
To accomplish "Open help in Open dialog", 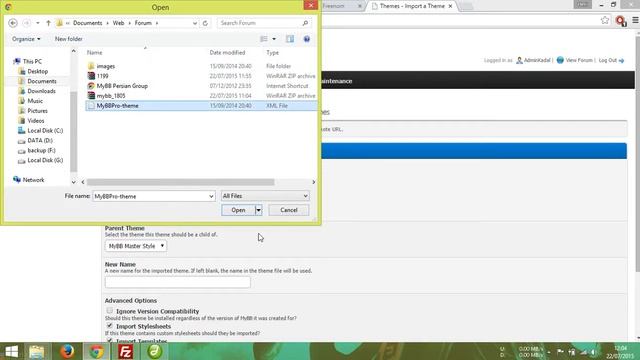I will coord(307,39).
